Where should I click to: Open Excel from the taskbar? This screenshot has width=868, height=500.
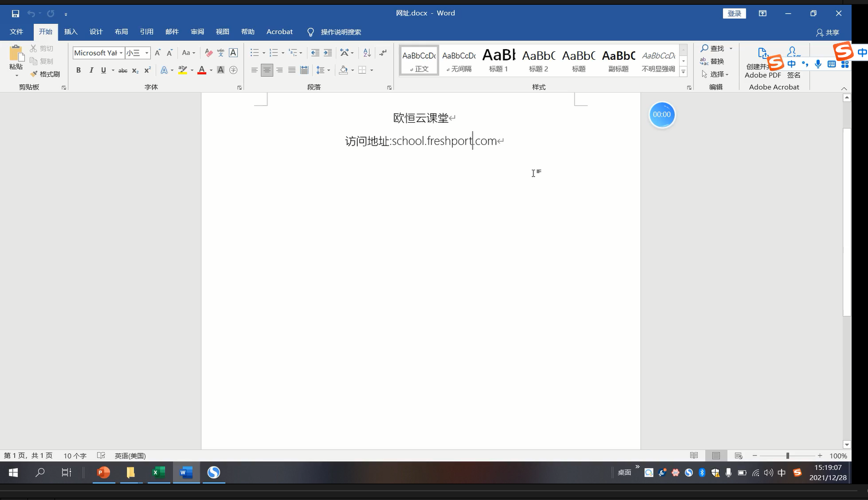click(159, 472)
